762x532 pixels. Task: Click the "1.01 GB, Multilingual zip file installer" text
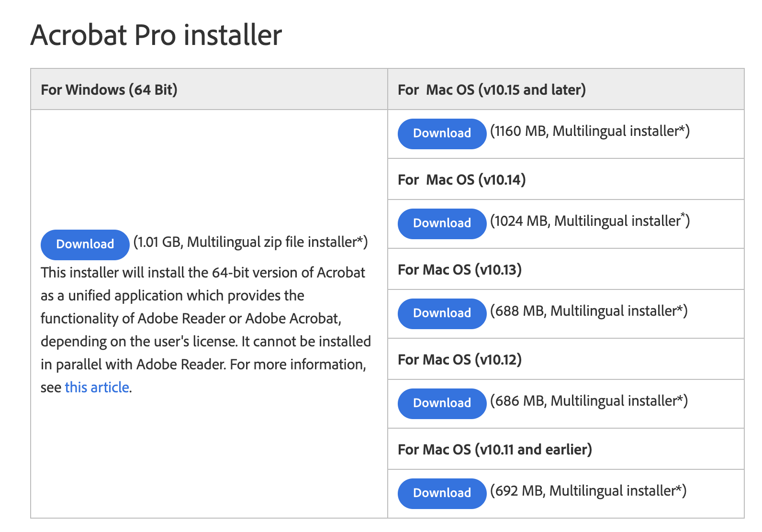[x=251, y=243]
